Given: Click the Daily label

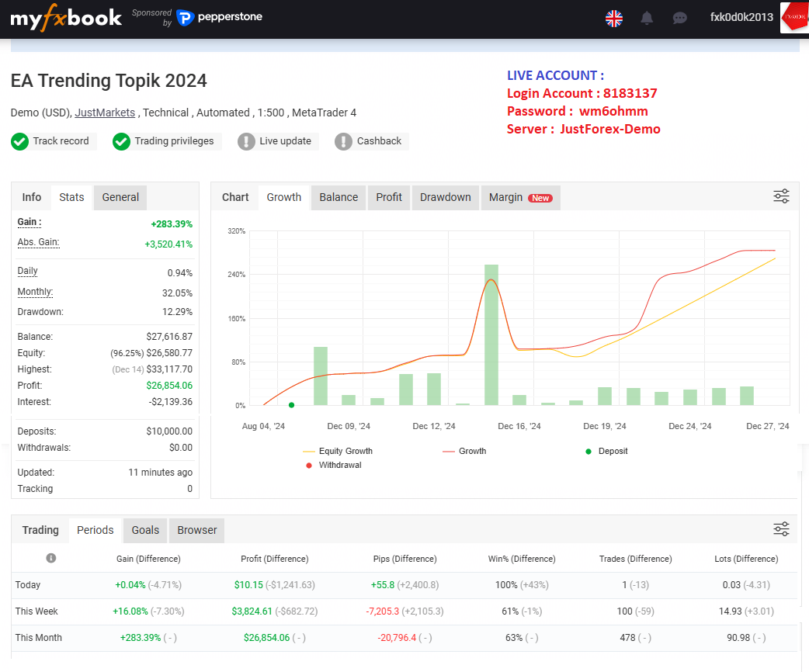Looking at the screenshot, I should (27, 272).
